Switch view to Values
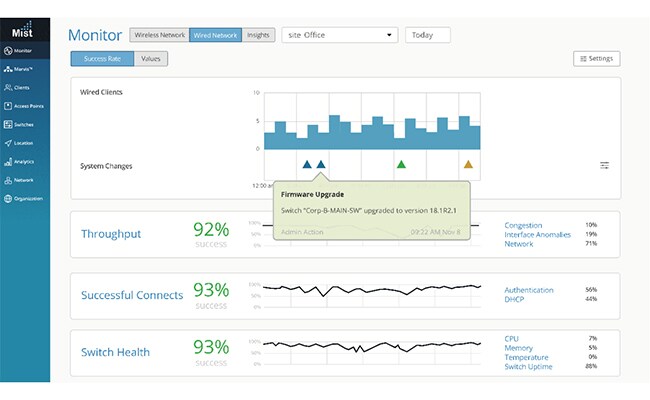 pyautogui.click(x=150, y=59)
